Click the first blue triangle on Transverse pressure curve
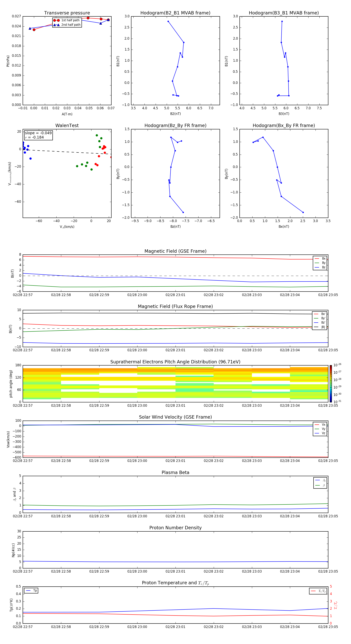The width and height of the screenshot is (351, 644). pyautogui.click(x=30, y=28)
